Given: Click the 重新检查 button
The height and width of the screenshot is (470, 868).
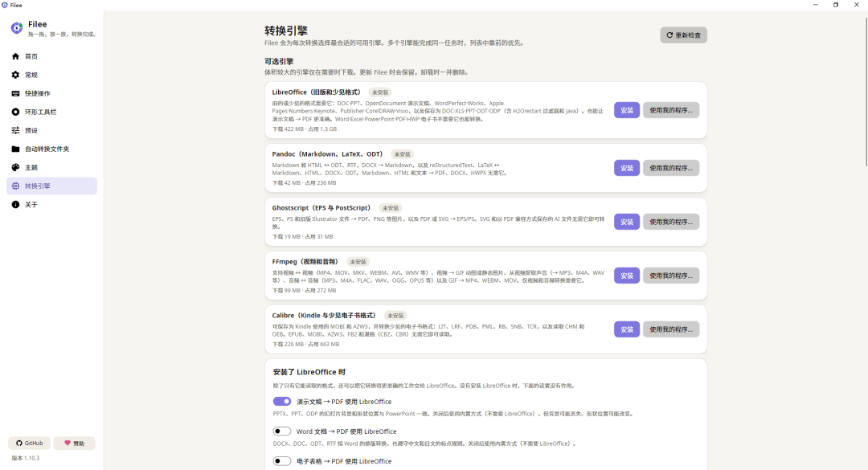Looking at the screenshot, I should coord(683,35).
